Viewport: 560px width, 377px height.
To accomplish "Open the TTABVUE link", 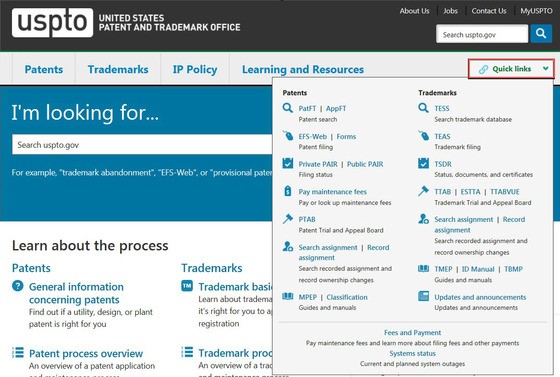I will click(x=505, y=192).
